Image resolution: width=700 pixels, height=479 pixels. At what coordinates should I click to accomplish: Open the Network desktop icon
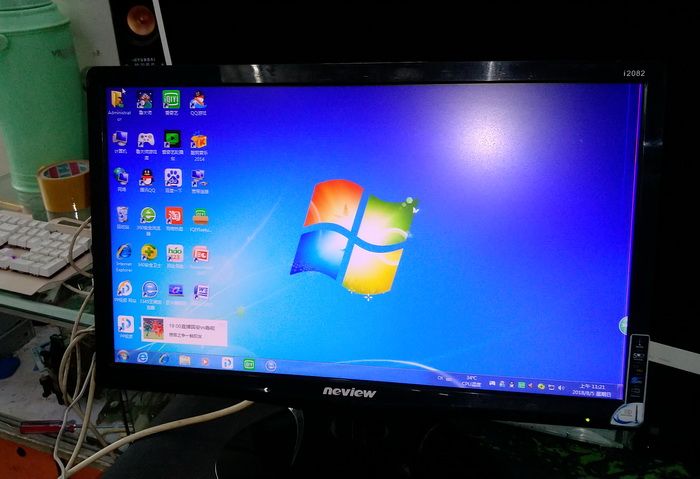click(121, 177)
